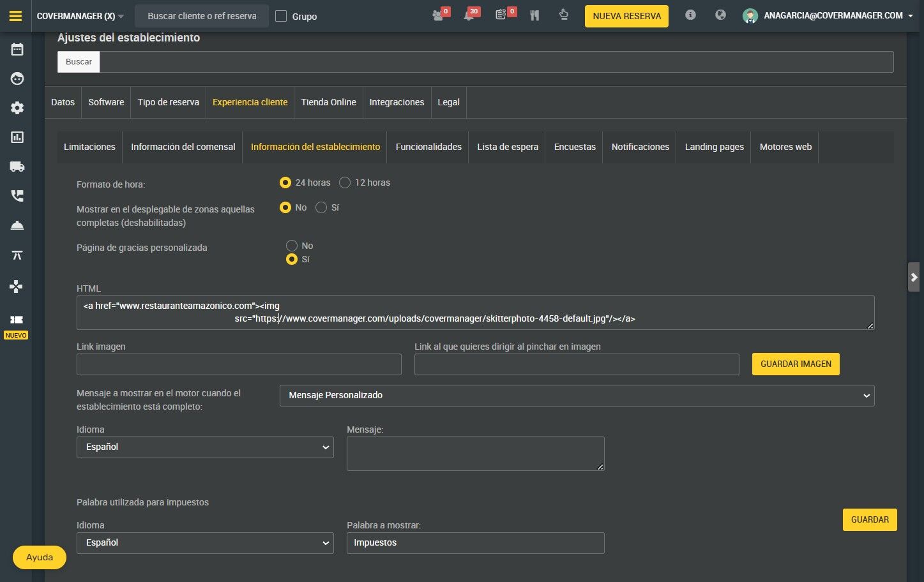The height and width of the screenshot is (582, 924).
Task: Expand the Mensaje Personalizado dropdown
Action: [577, 396]
